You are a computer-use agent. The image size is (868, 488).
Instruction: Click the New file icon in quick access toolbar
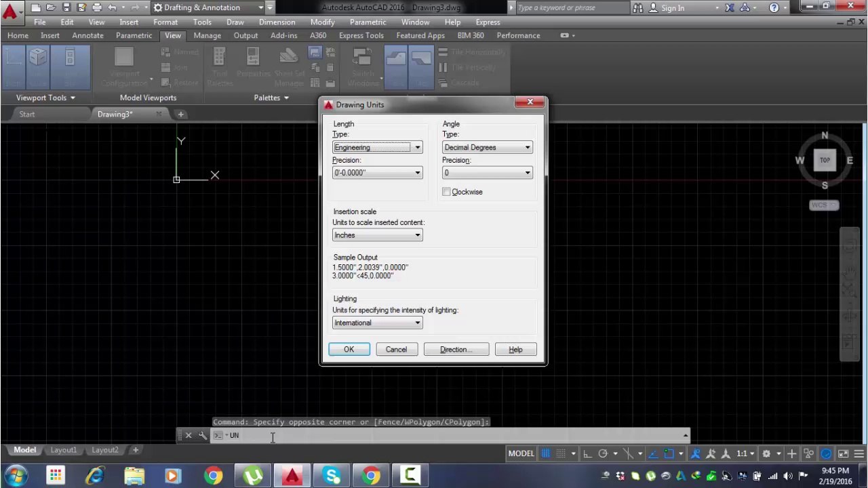pos(36,7)
